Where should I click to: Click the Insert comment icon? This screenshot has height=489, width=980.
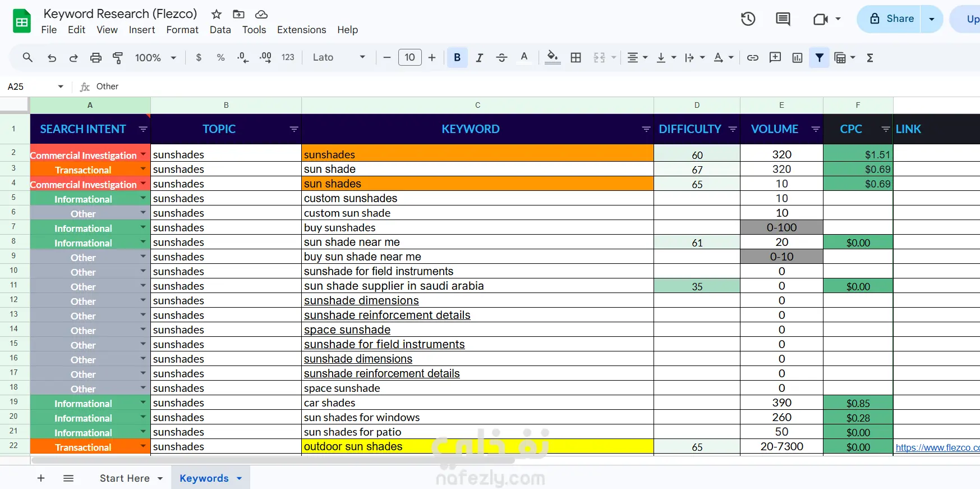pos(775,57)
